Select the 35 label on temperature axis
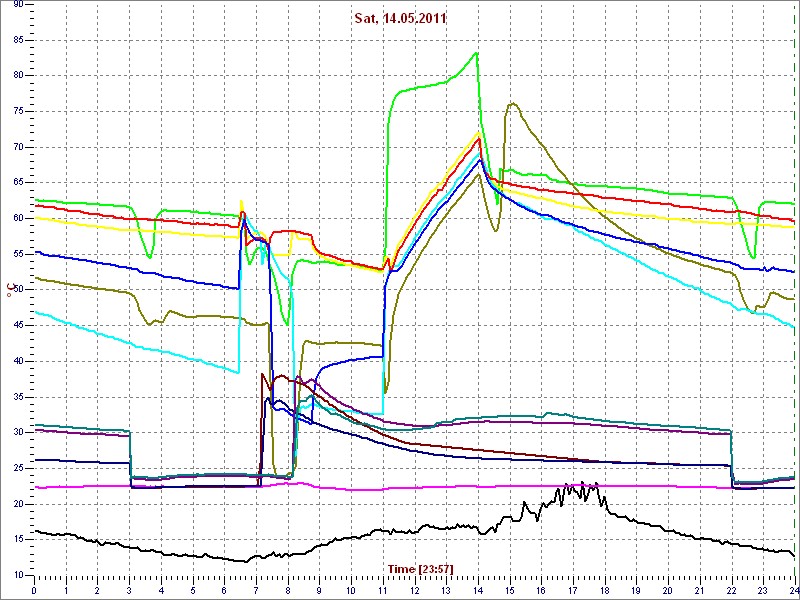The image size is (800, 600). (16, 397)
